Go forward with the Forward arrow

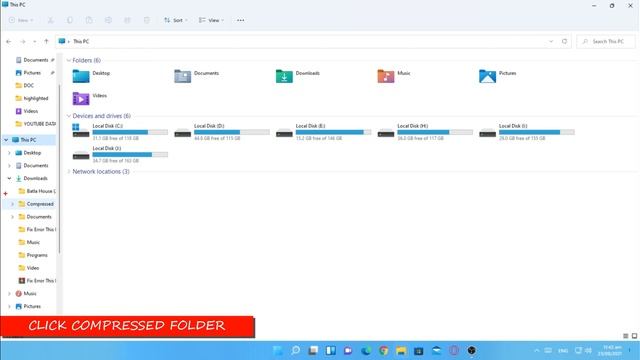(x=23, y=41)
